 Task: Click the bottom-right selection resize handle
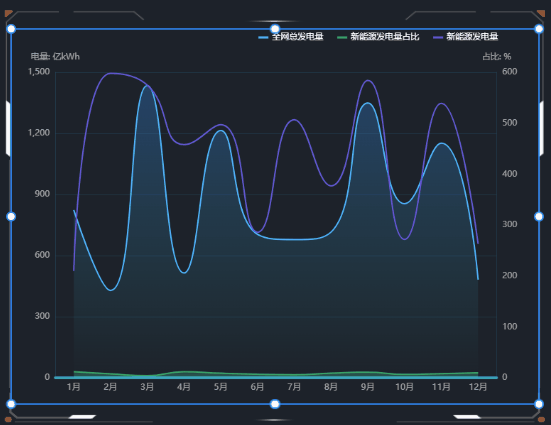pos(539,404)
